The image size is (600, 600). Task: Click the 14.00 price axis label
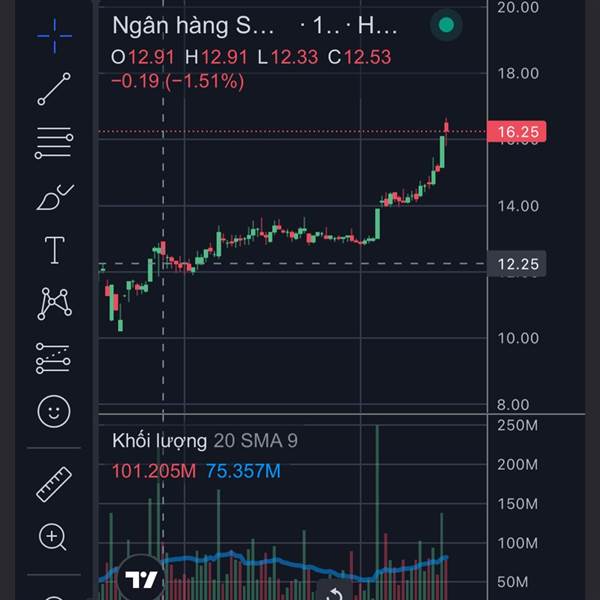point(518,206)
